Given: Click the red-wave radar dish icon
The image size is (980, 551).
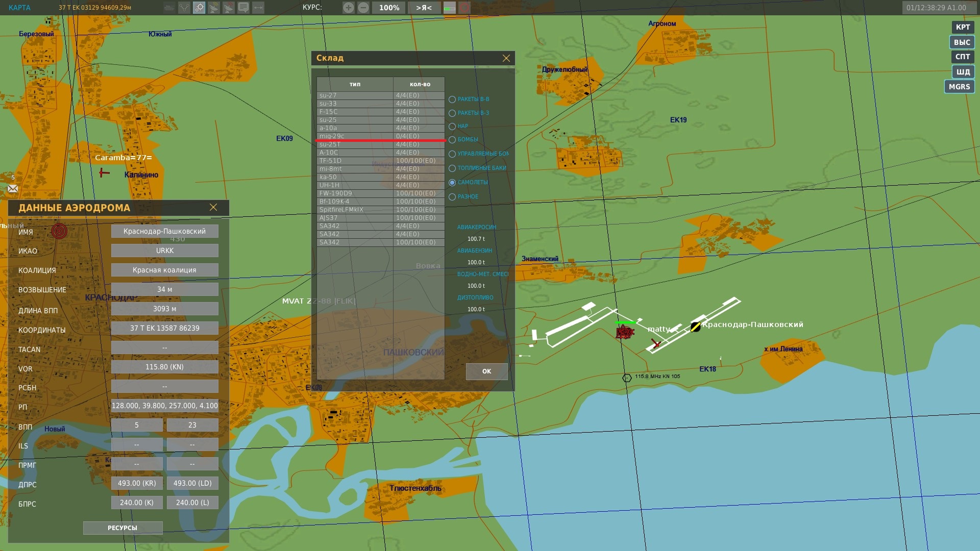Looking at the screenshot, I should click(x=229, y=8).
